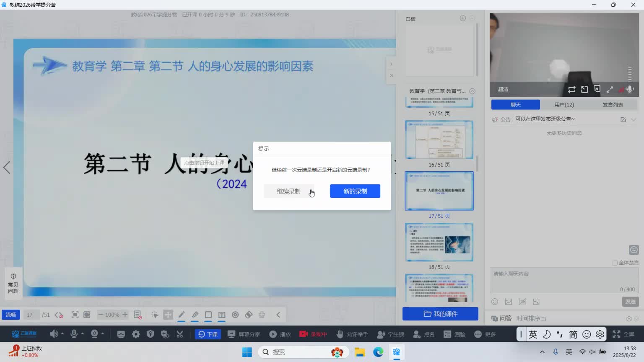Select the slide thumbnail labeled 18/51 页
Screen dimensions: 644x362
tap(439, 242)
